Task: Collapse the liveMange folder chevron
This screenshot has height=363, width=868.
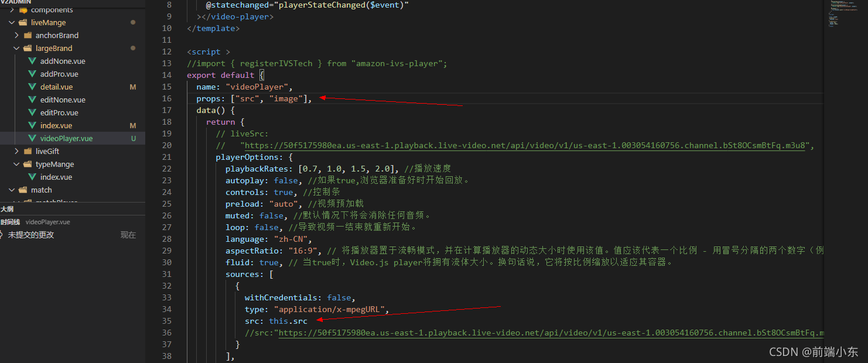Action: (12, 23)
